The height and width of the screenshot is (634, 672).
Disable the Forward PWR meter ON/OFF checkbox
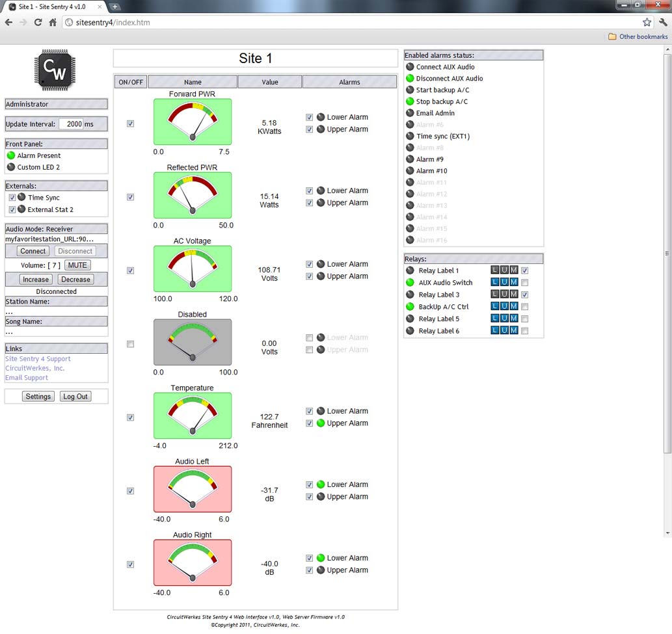130,124
